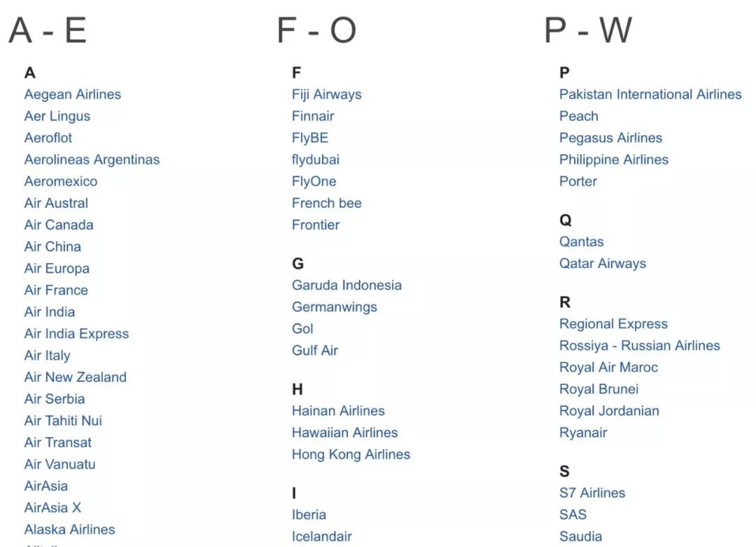Choose Hawaiian Airlines link
The height and width of the screenshot is (547, 756).
(x=345, y=433)
